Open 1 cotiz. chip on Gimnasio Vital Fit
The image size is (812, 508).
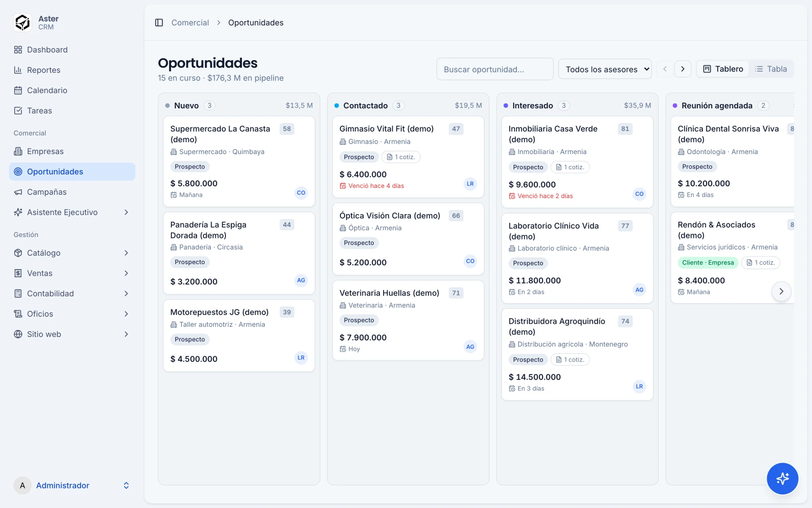tap(401, 157)
